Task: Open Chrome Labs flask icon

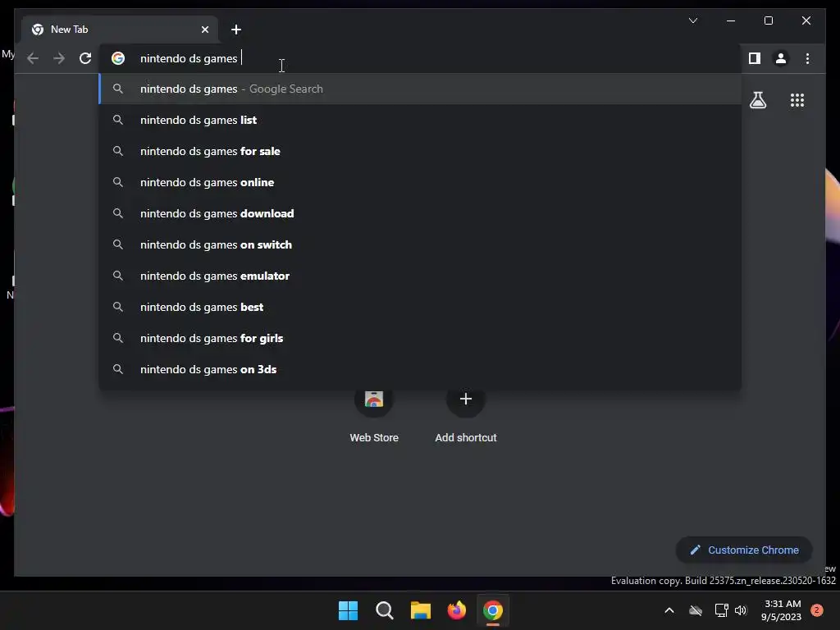Action: pyautogui.click(x=757, y=100)
